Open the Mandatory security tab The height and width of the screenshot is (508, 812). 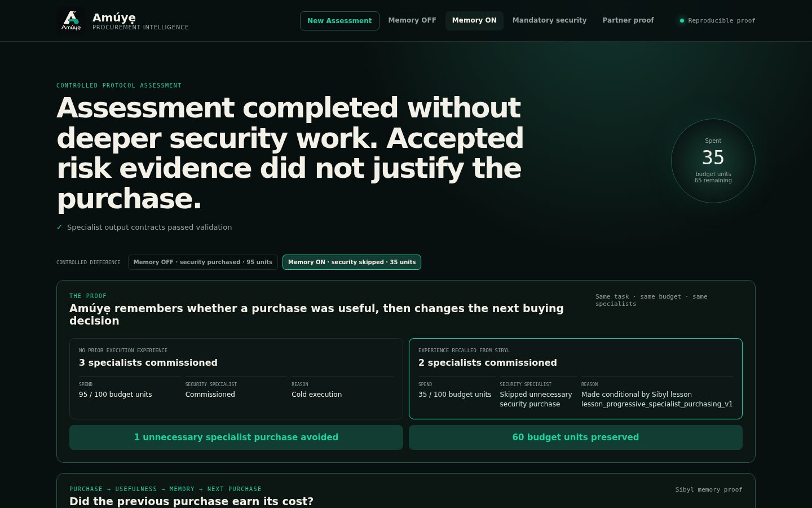click(x=549, y=20)
